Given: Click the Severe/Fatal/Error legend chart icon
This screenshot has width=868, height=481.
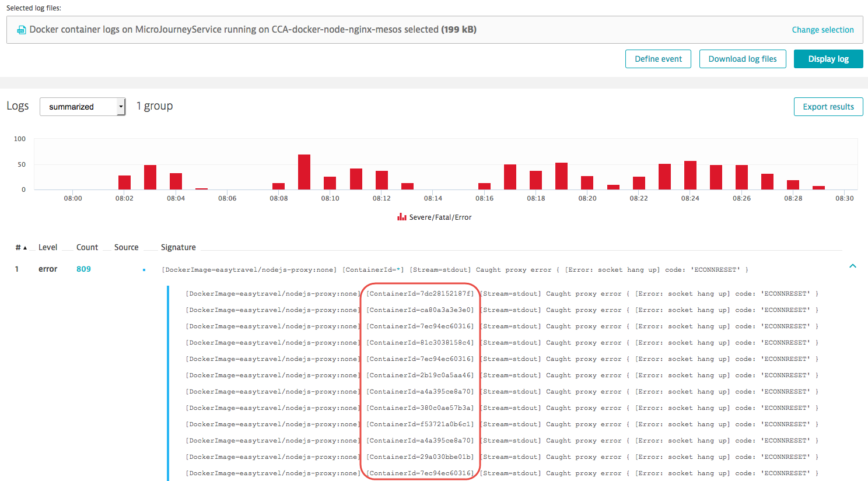Looking at the screenshot, I should coord(401,217).
